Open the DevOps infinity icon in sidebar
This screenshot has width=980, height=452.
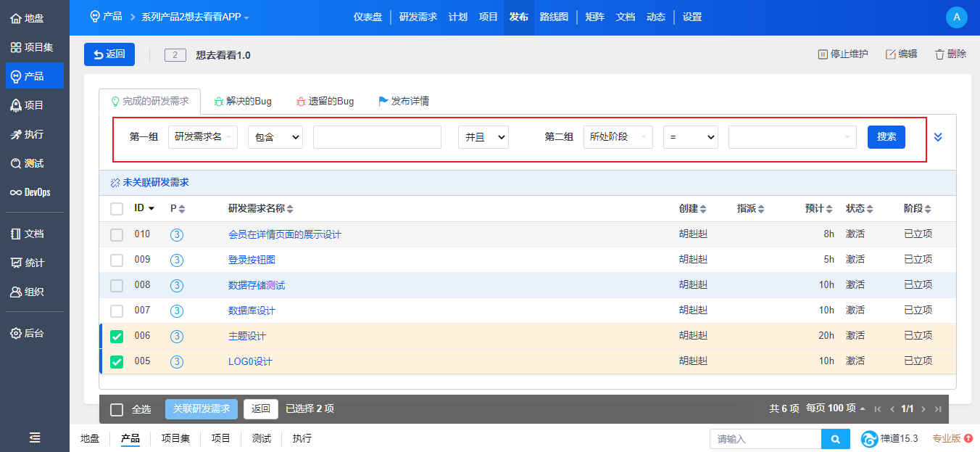[16, 192]
